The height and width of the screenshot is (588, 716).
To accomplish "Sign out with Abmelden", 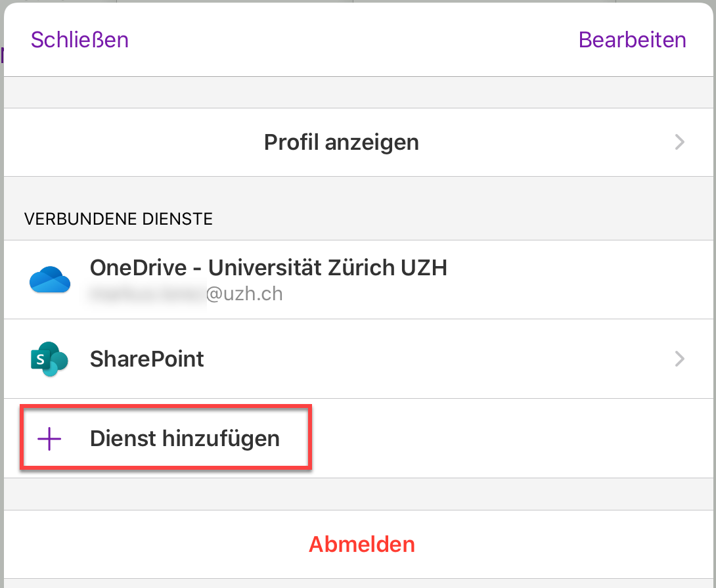I will click(362, 544).
